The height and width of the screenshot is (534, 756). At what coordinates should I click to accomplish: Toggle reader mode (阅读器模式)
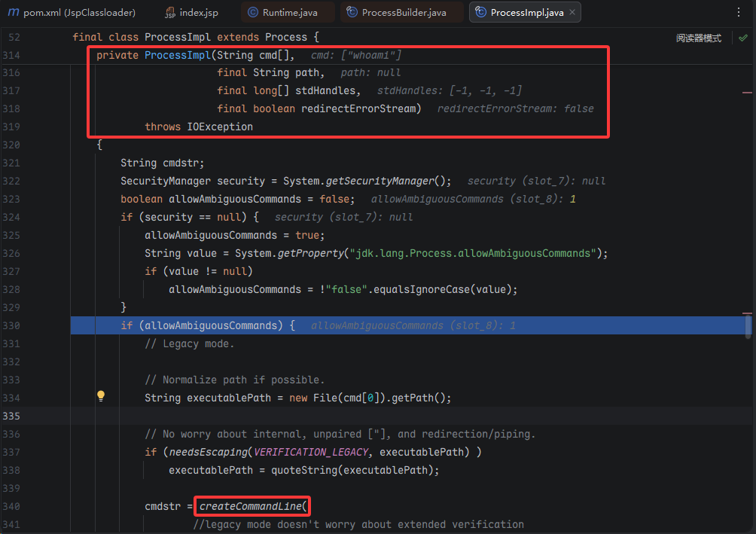698,38
